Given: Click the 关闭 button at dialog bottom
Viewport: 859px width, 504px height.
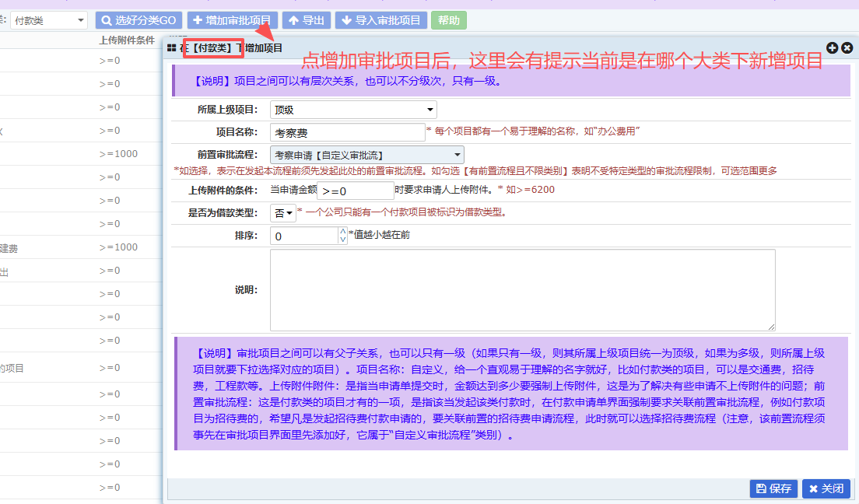Looking at the screenshot, I should (x=826, y=488).
